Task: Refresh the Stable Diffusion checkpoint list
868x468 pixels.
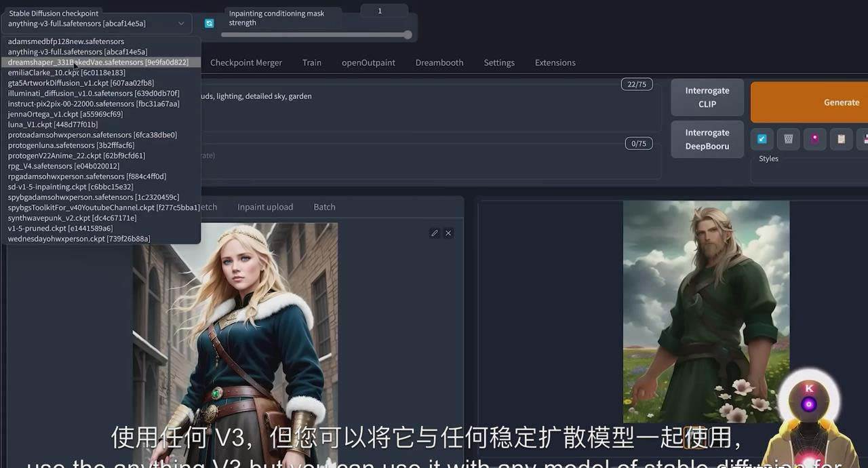Action: point(208,22)
